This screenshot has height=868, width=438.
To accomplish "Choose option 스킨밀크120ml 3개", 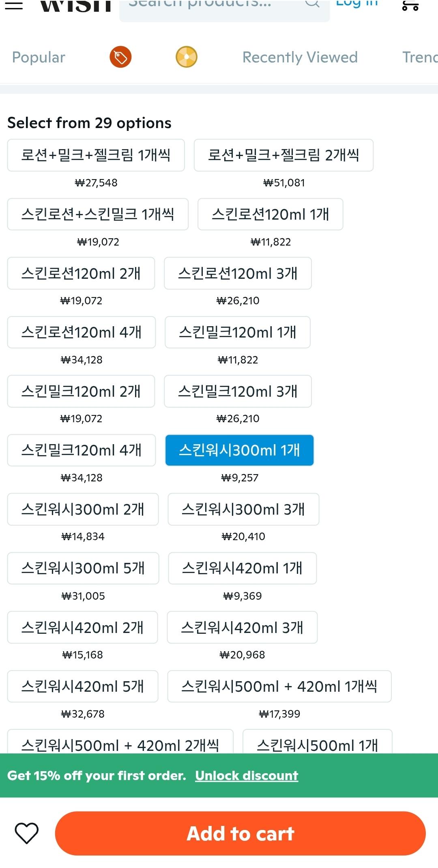I will coord(238,391).
